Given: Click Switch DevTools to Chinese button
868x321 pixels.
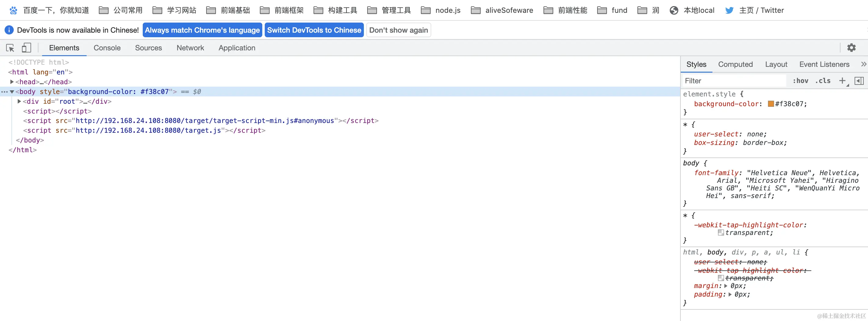Looking at the screenshot, I should [314, 30].
